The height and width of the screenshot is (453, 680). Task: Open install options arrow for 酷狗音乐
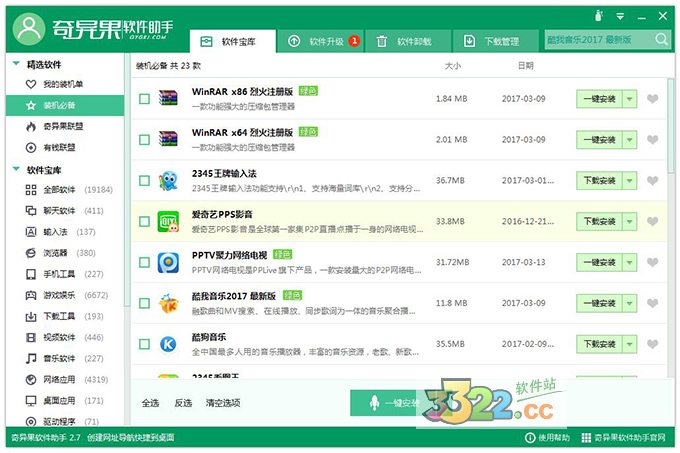[629, 344]
